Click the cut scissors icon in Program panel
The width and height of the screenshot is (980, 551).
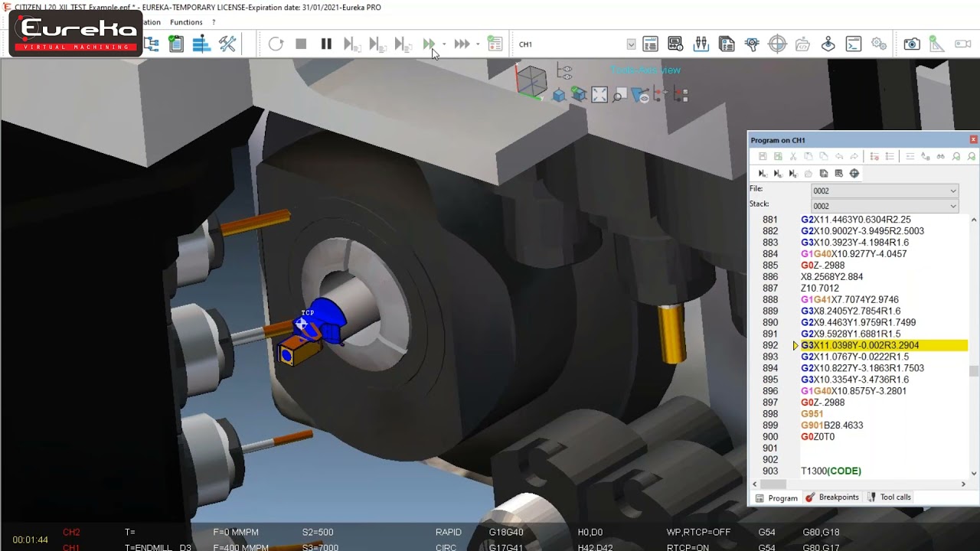pos(793,157)
